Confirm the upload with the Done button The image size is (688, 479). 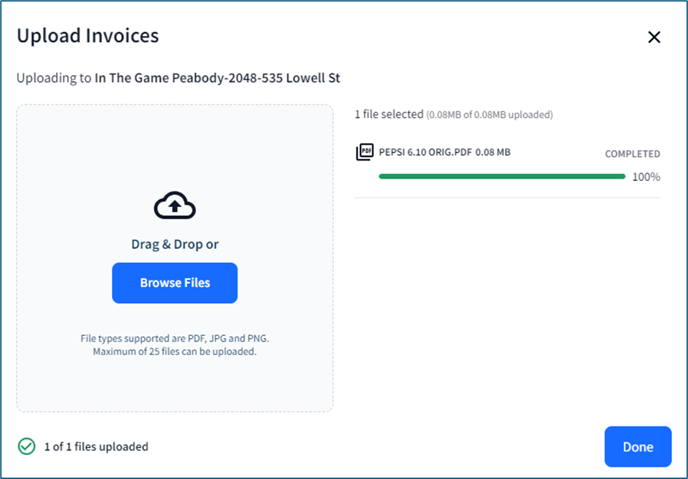[x=638, y=447]
